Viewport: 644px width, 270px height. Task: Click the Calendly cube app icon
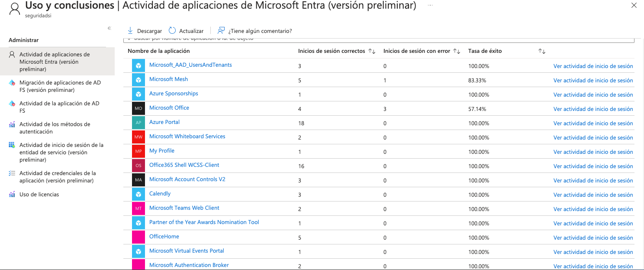tap(138, 194)
